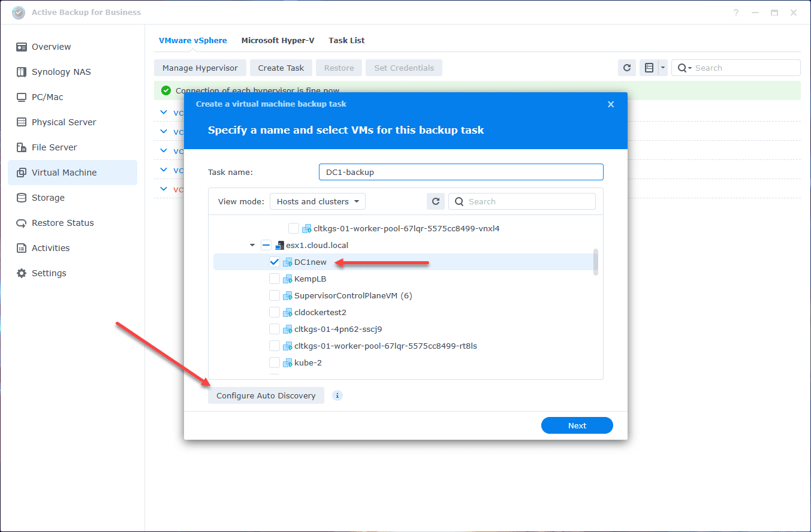Open the main search filter dropdown arrow
The image size is (811, 532).
point(690,68)
